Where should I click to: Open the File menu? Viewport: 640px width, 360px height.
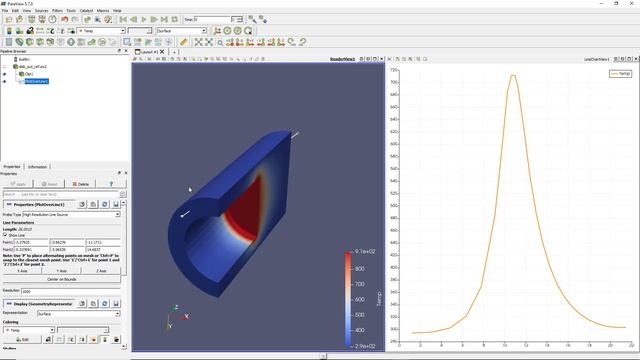tap(5, 11)
